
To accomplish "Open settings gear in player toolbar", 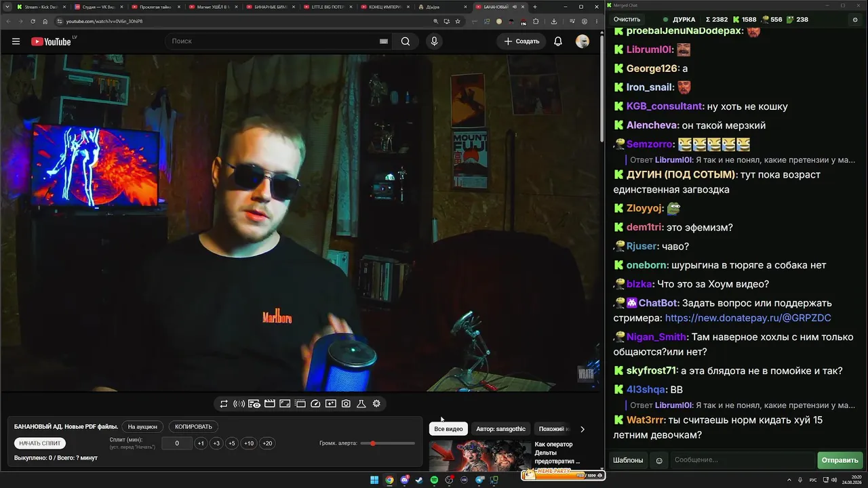I will (x=376, y=404).
